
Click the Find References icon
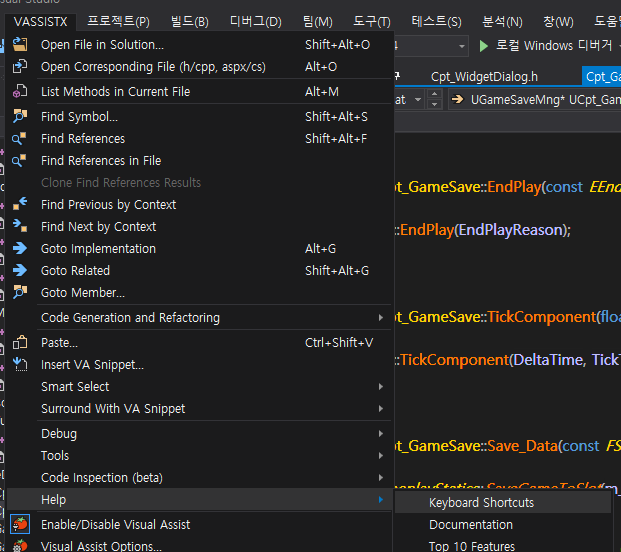(x=19, y=139)
